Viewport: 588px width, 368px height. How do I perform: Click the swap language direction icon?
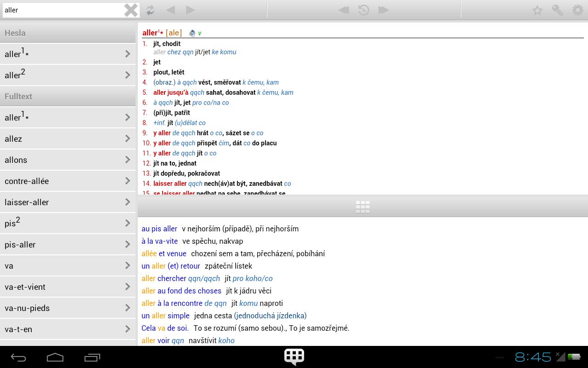click(150, 10)
